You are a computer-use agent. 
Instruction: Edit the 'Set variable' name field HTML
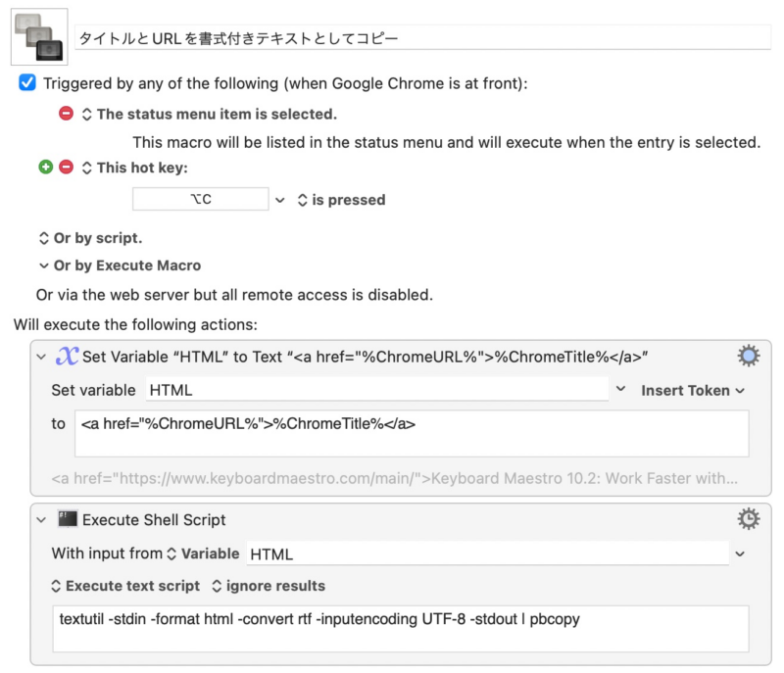click(377, 390)
